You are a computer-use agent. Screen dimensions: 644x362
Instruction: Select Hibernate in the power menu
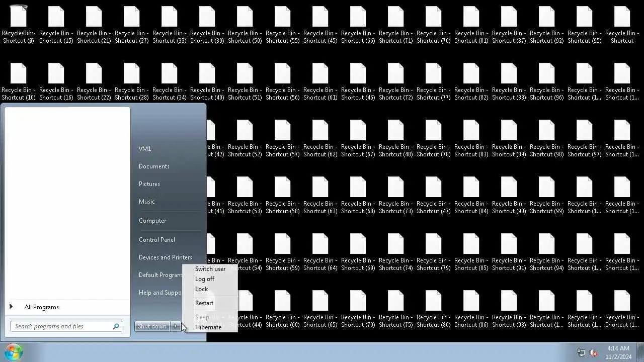click(x=208, y=327)
